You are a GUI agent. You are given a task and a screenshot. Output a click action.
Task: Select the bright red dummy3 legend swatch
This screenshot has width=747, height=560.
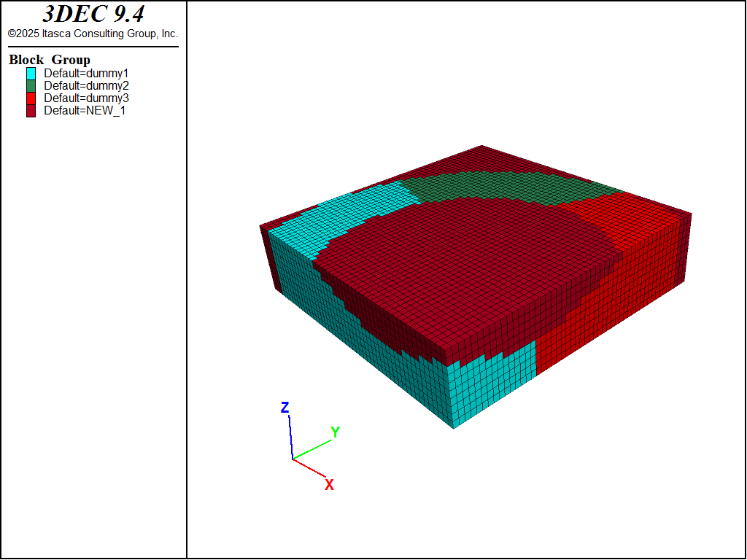(31, 98)
